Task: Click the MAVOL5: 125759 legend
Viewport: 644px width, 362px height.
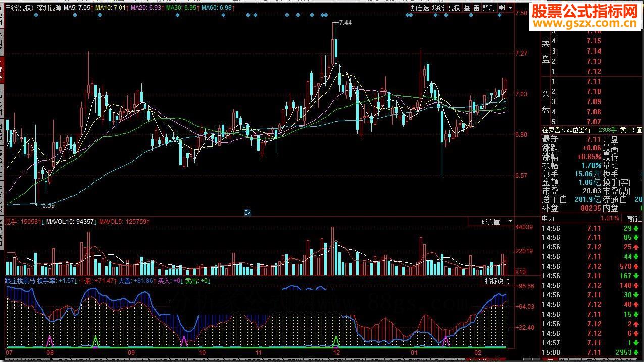Action: pos(124,222)
